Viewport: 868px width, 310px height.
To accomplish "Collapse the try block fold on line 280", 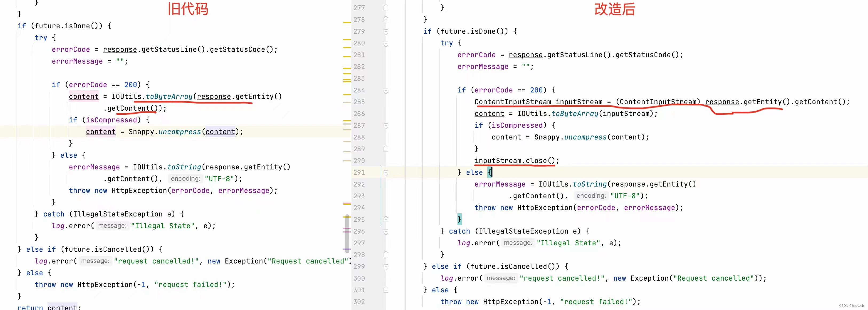I will [x=386, y=43].
